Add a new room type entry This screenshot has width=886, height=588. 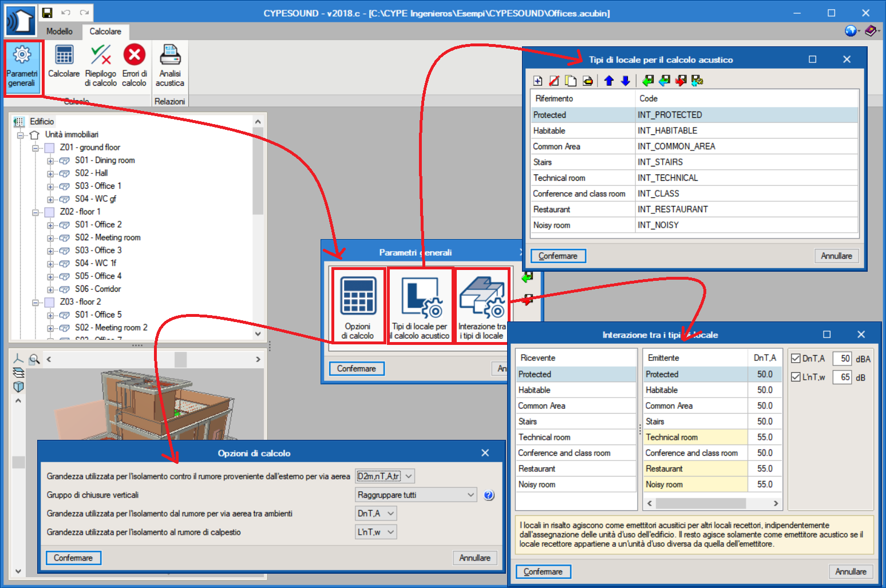pos(537,81)
